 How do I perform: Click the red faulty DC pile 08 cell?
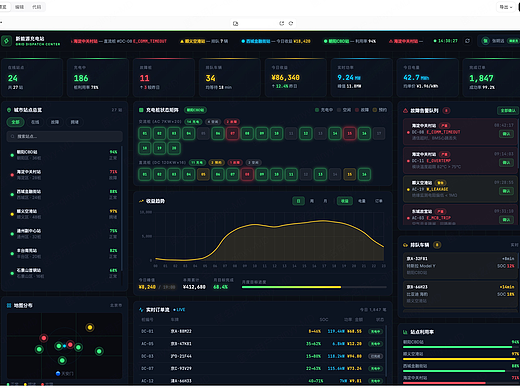(247, 174)
